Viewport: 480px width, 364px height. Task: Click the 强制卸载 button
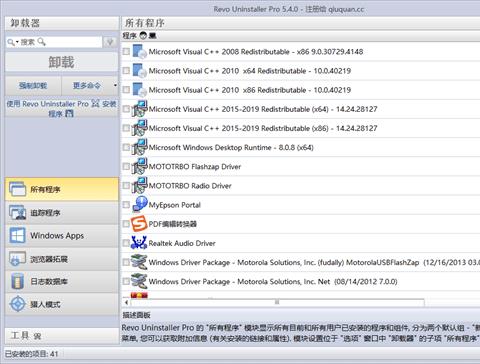click(x=33, y=86)
